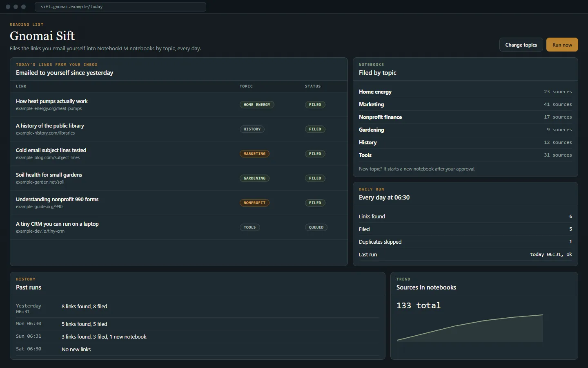Click the 'Filed' row in Daily run
The image size is (588, 368).
pyautogui.click(x=465, y=229)
